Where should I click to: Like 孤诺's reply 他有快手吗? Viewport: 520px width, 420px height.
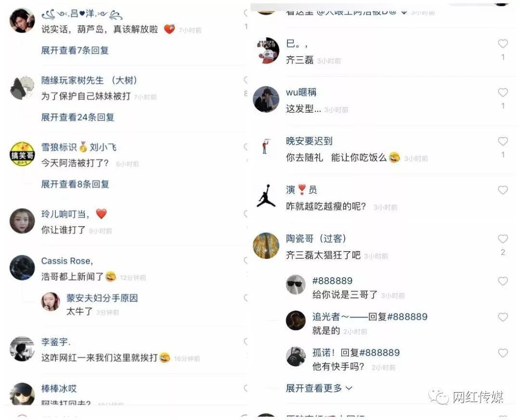[503, 353]
